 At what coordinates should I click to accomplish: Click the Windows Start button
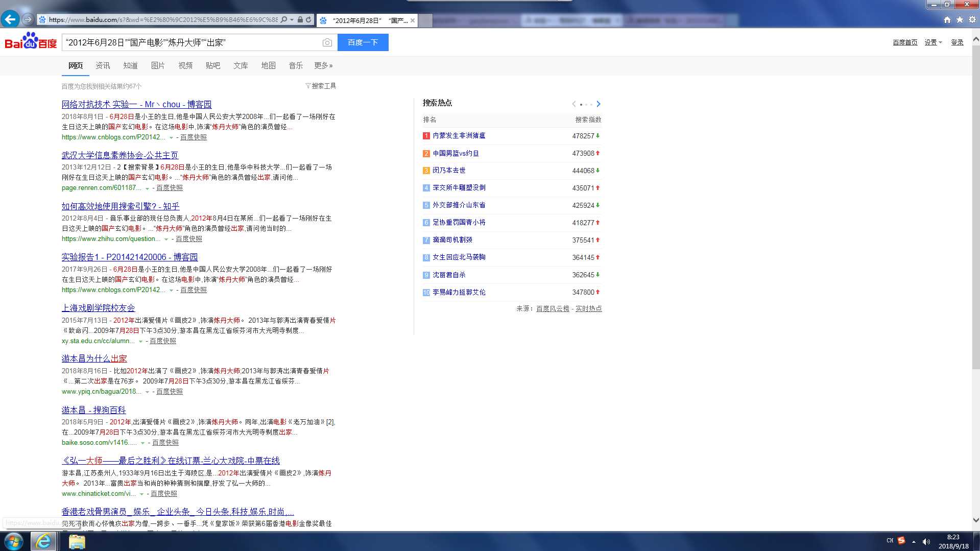click(14, 541)
